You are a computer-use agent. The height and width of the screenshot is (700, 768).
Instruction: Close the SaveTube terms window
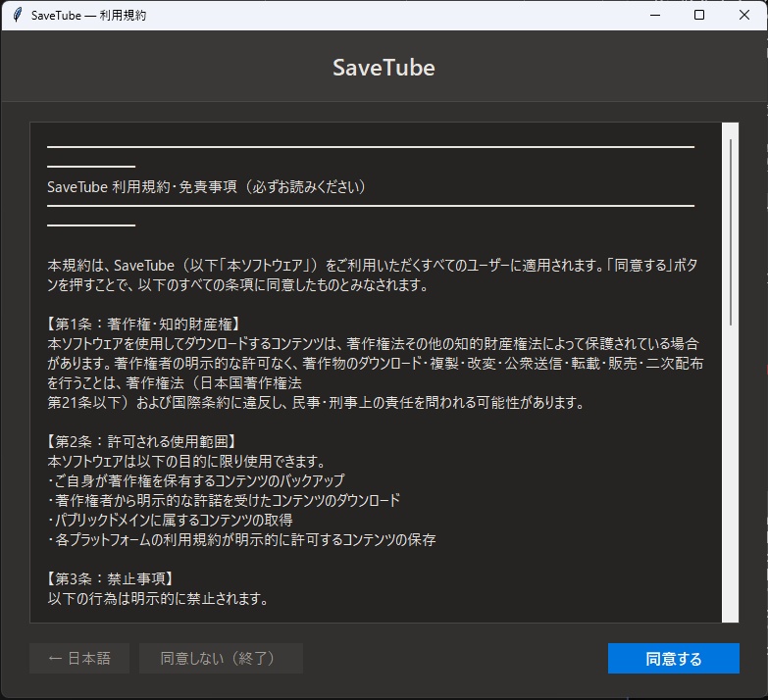click(744, 15)
